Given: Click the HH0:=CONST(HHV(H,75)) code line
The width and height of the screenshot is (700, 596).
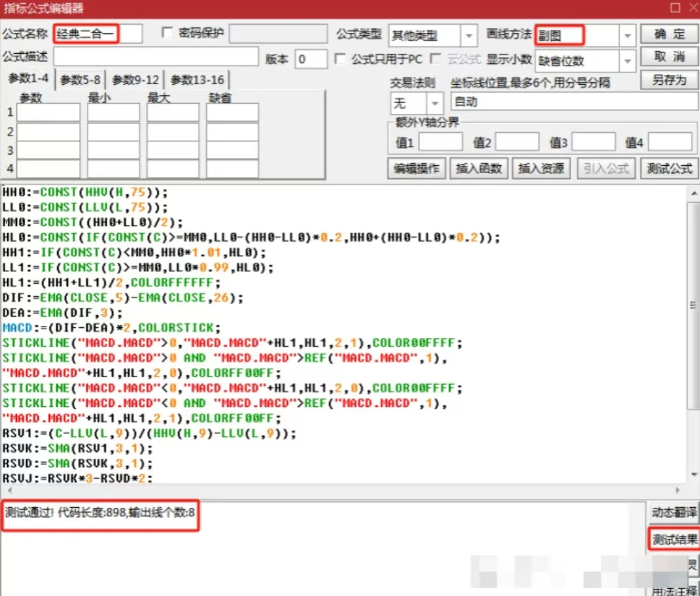Looking at the screenshot, I should click(86, 192).
